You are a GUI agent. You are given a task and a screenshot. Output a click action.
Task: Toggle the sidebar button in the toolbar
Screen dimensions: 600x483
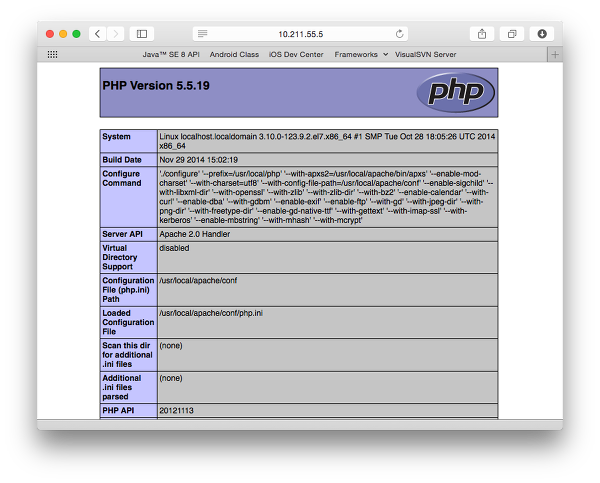142,34
